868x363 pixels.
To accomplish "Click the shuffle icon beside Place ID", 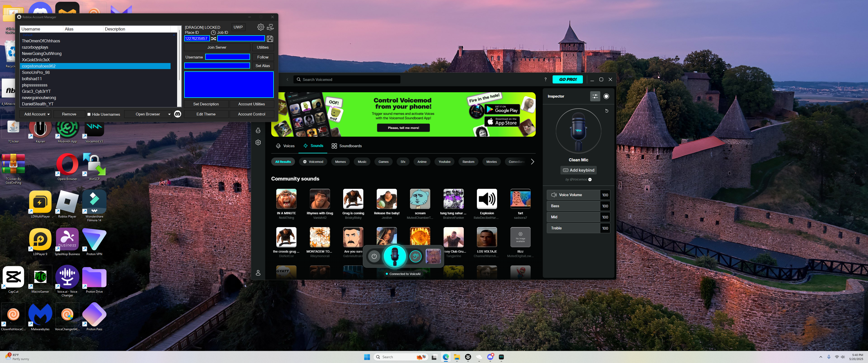I will click(214, 39).
